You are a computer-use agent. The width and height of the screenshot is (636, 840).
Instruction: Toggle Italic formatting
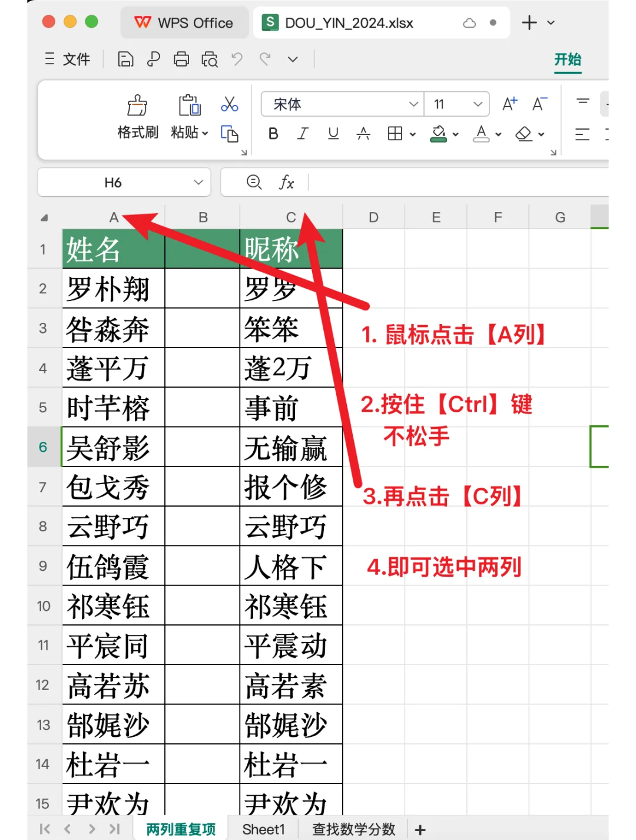(303, 134)
